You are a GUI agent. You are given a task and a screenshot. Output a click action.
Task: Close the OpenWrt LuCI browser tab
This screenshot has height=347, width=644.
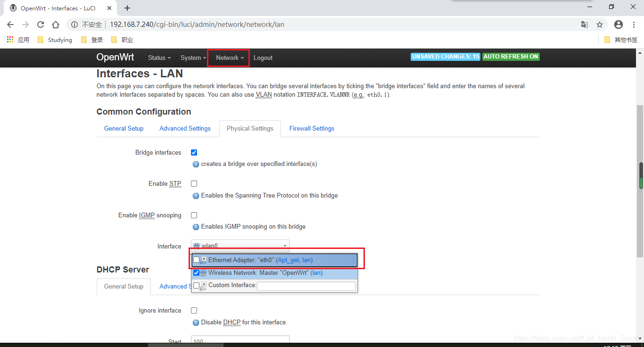[x=110, y=8]
